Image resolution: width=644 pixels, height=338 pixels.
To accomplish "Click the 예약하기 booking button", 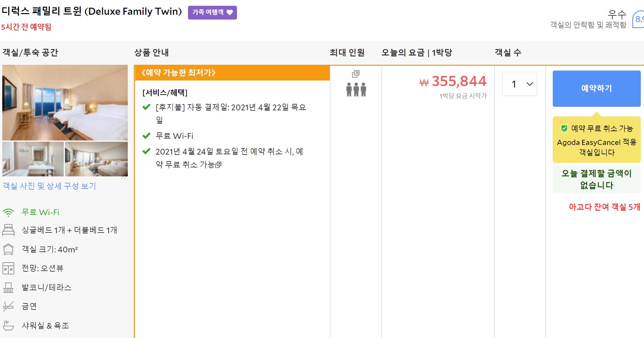I will coord(597,89).
